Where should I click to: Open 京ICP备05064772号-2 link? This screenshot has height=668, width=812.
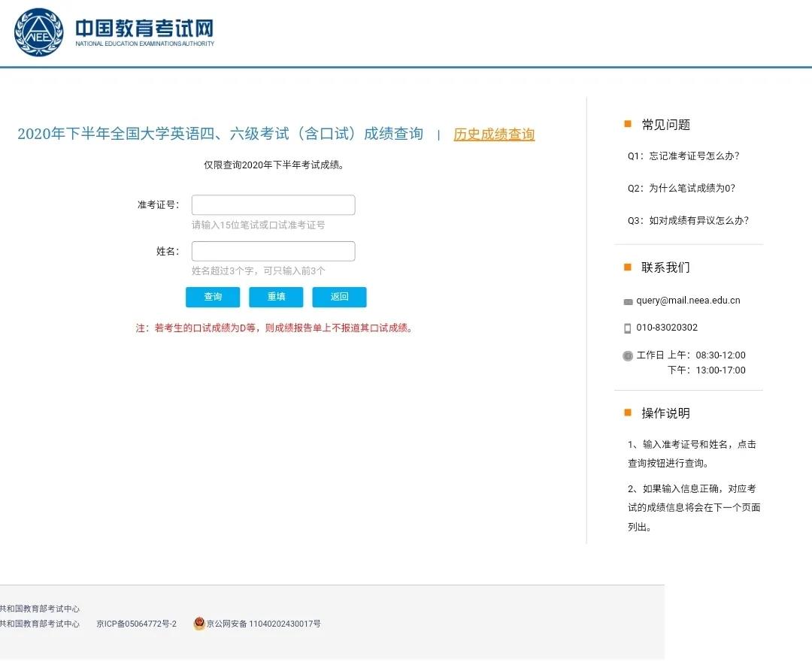pos(137,624)
